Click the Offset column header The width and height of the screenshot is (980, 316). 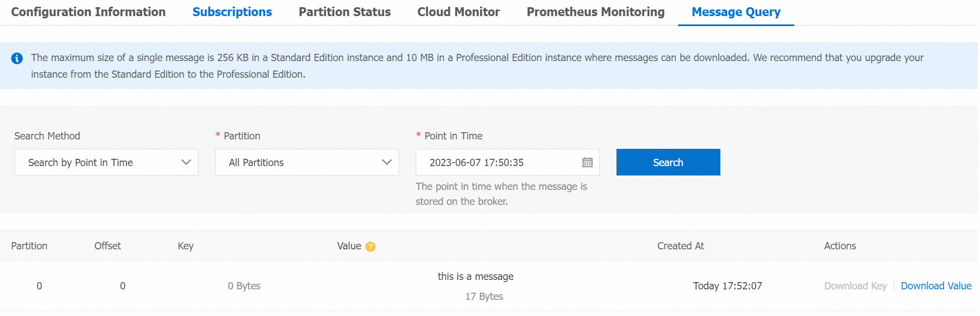tap(107, 246)
